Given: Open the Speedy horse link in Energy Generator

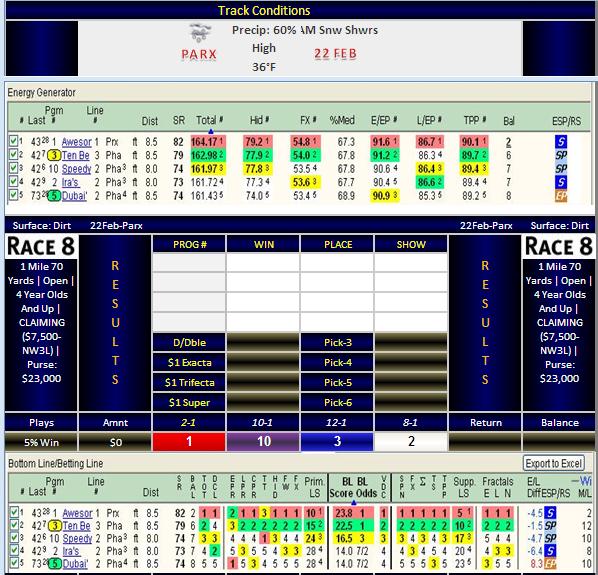Looking at the screenshot, I should coord(76,169).
